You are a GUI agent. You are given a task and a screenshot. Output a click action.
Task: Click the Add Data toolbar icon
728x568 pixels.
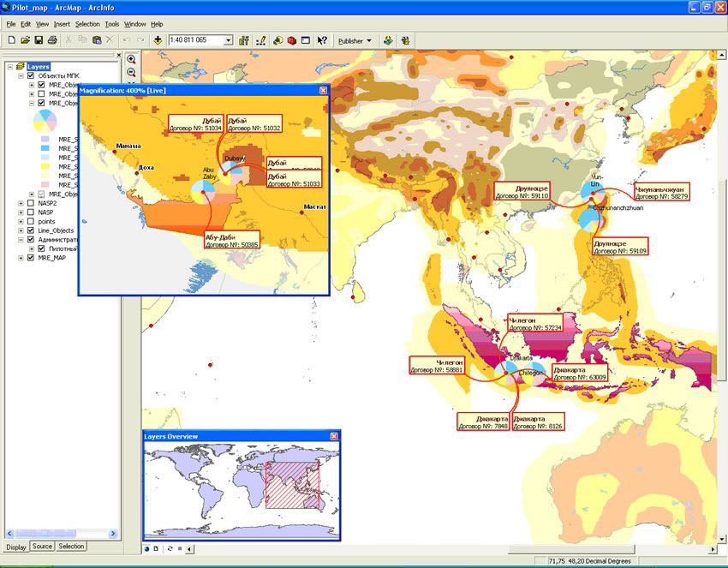158,40
